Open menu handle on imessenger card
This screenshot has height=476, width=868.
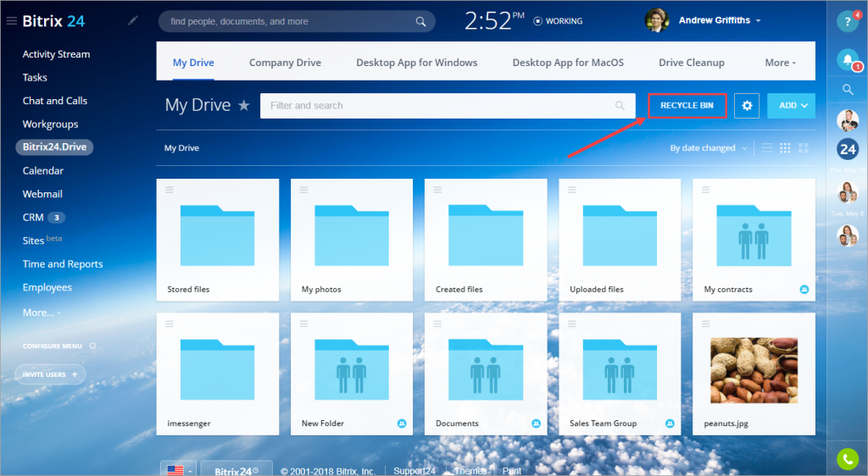[170, 324]
